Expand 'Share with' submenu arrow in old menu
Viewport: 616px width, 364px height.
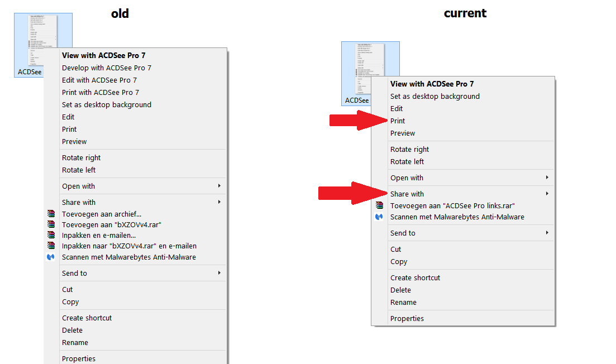coord(219,202)
